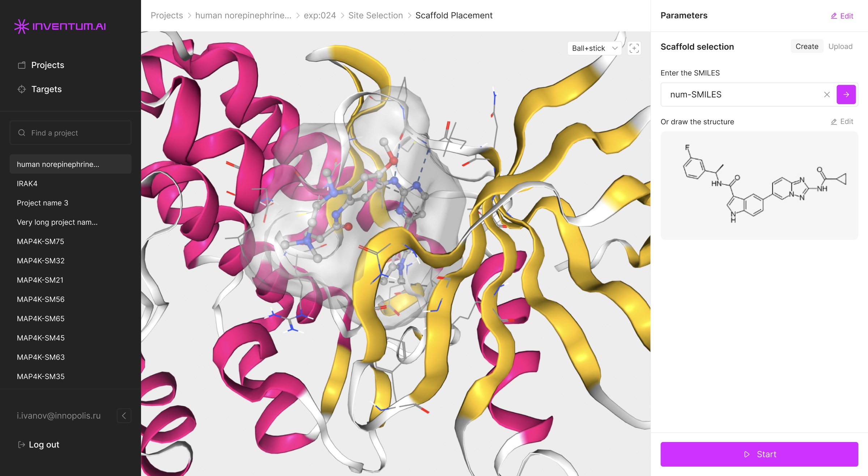Click the molecule structure drawing preview
The image size is (868, 476).
click(x=759, y=185)
